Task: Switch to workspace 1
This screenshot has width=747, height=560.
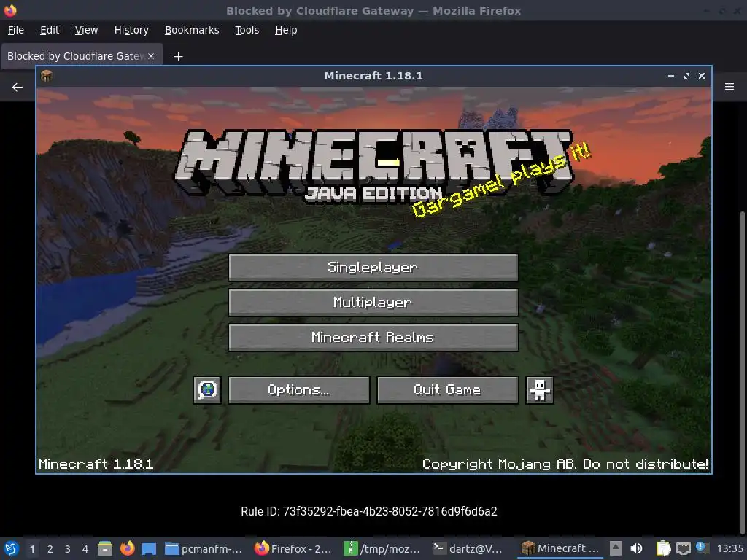Action: click(32, 549)
